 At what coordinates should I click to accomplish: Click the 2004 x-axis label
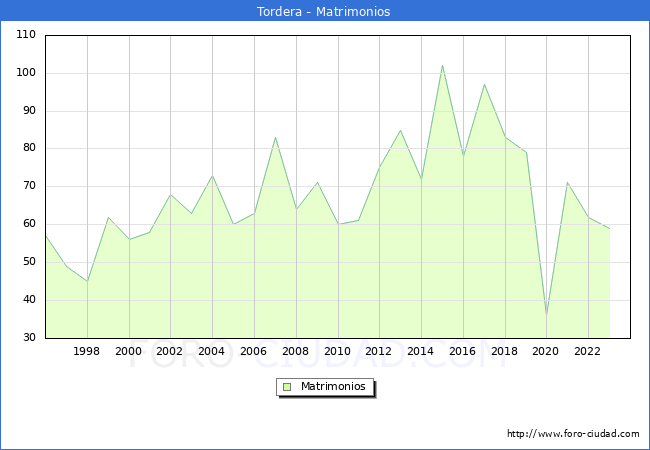click(211, 351)
